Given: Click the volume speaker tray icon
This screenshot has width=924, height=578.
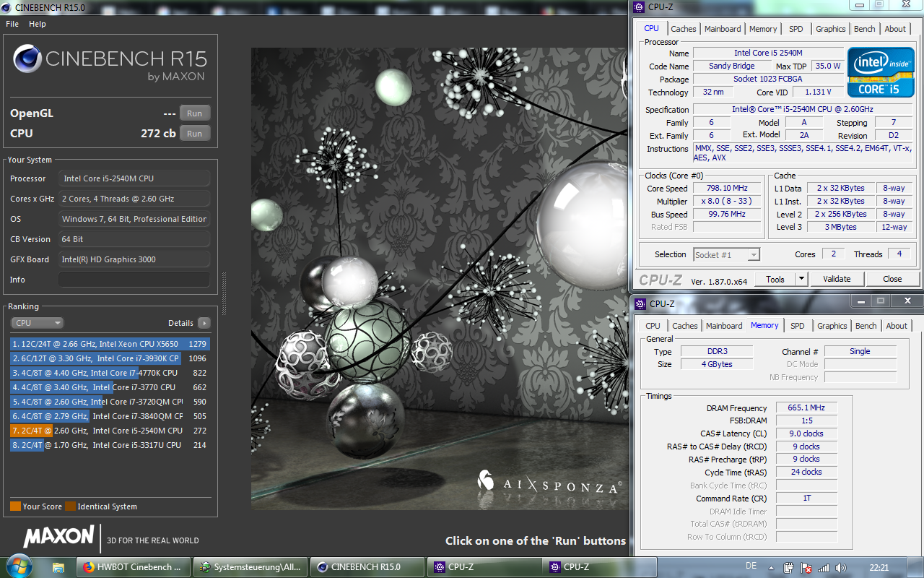Looking at the screenshot, I should [x=840, y=567].
